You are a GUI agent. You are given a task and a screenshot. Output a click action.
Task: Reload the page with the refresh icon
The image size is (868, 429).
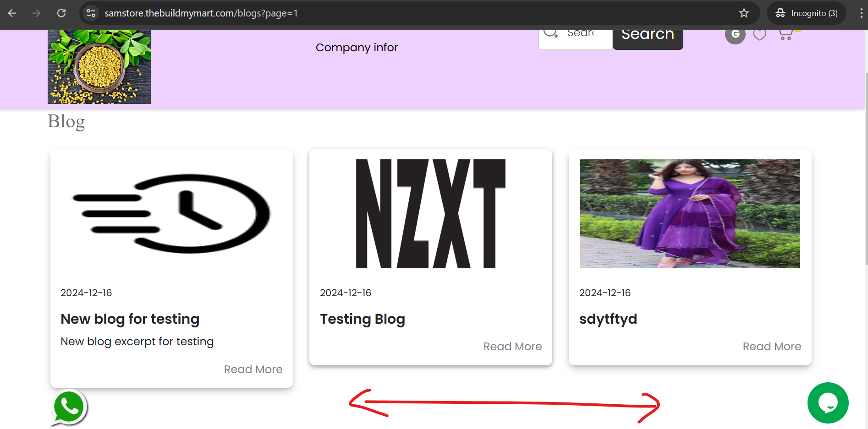(61, 13)
